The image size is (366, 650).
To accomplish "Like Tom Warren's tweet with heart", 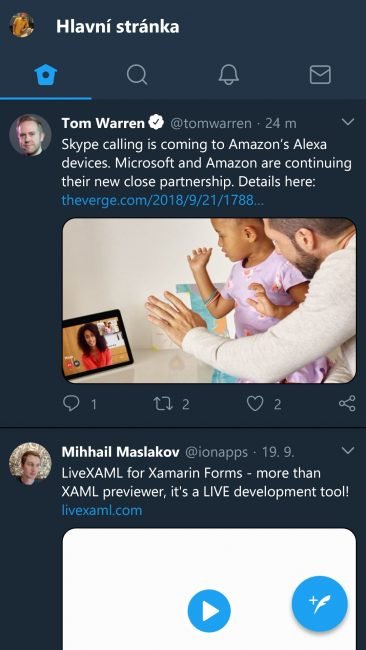I will click(x=255, y=403).
